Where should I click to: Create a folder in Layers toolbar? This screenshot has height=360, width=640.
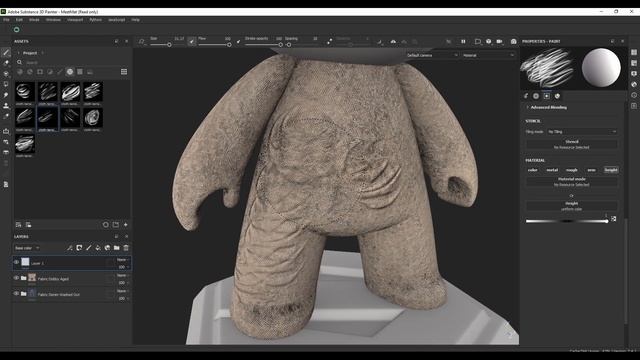point(117,248)
